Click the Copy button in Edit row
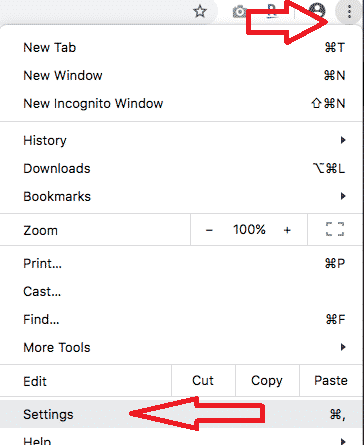Screen dimensions: 364x445 click(x=267, y=380)
